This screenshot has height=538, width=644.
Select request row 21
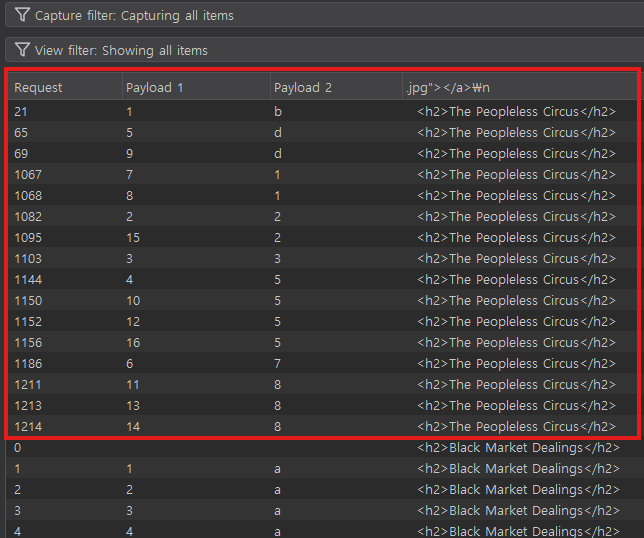pyautogui.click(x=322, y=111)
